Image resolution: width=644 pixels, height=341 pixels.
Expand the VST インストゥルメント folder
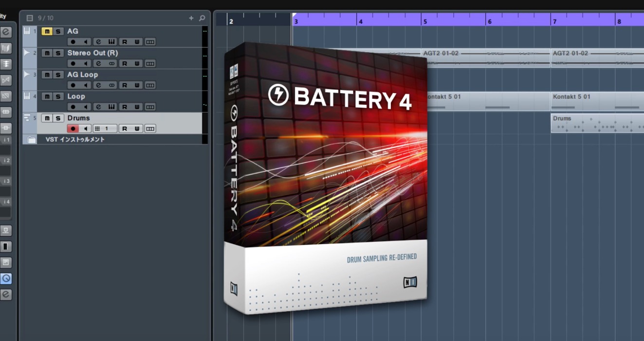pyautogui.click(x=32, y=140)
